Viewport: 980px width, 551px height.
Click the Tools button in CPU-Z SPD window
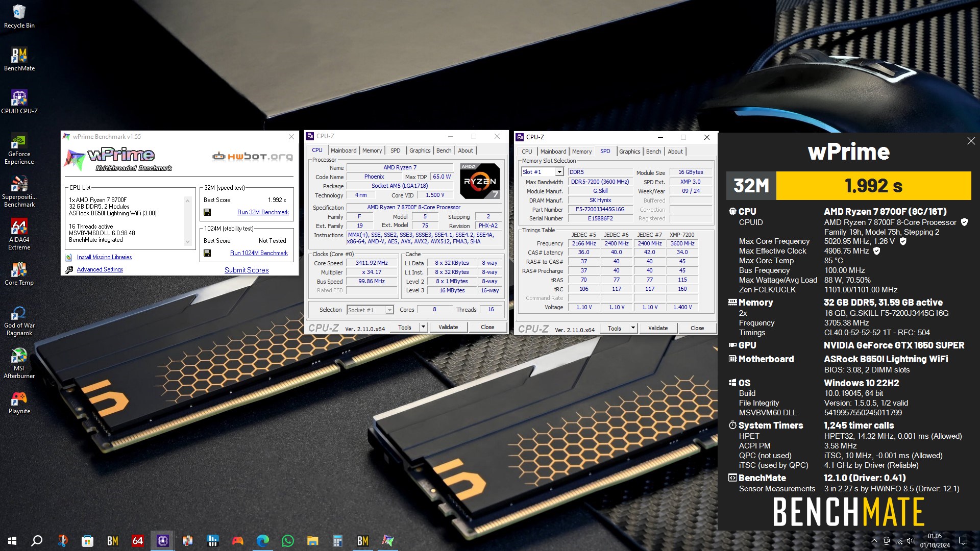click(x=615, y=328)
